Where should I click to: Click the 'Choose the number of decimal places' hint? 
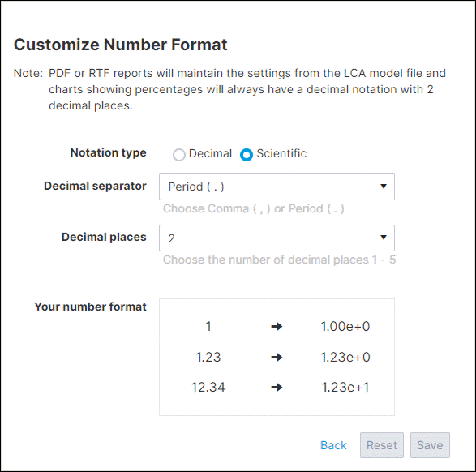click(x=279, y=260)
